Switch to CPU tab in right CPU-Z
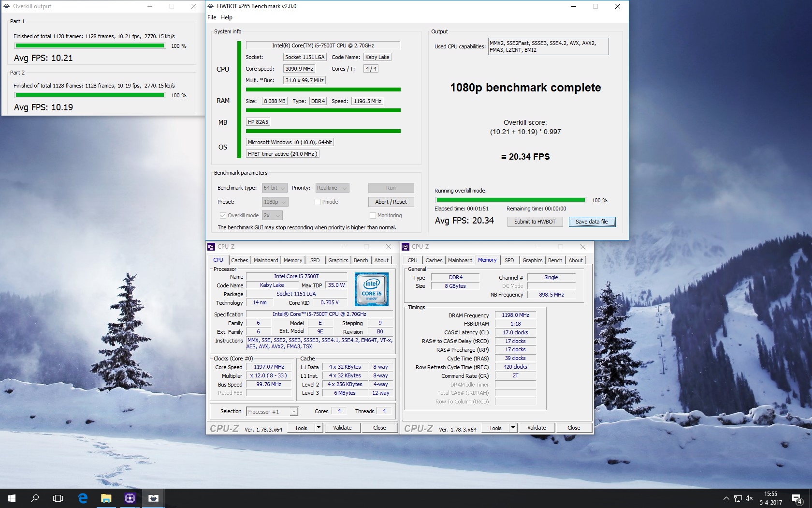812x508 pixels. (412, 260)
